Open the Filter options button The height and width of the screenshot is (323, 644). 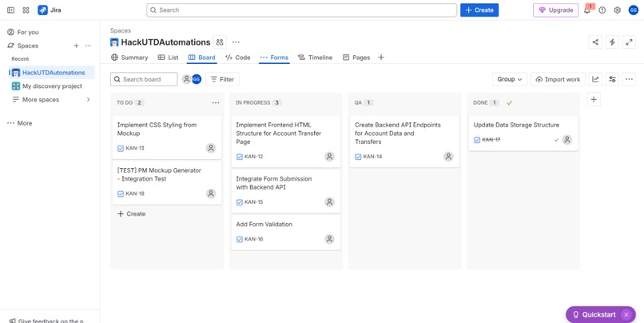(222, 79)
